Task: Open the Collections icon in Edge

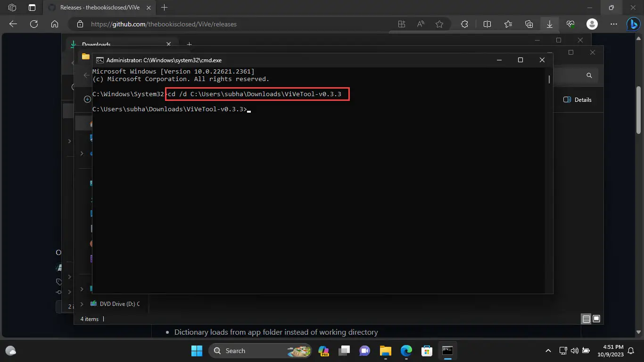Action: [529, 24]
